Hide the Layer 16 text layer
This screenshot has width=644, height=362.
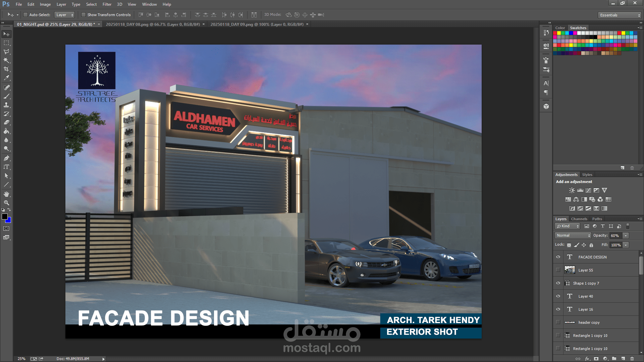(558, 309)
